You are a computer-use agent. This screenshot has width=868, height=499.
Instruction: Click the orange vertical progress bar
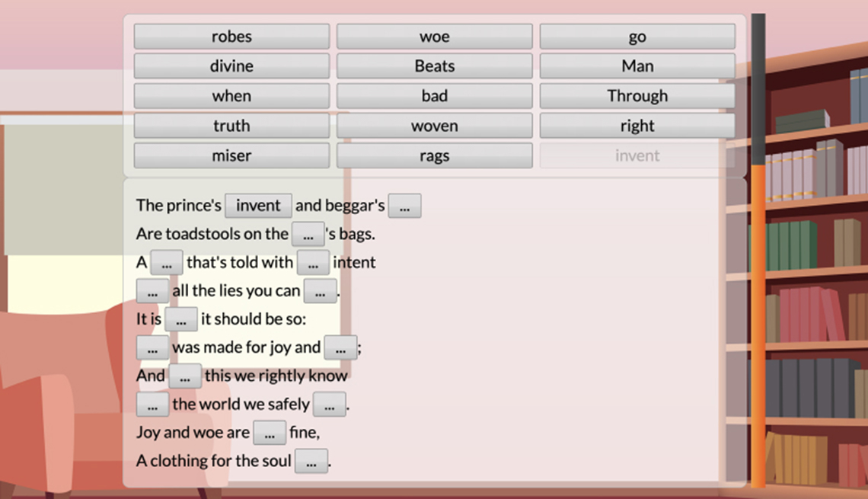pyautogui.click(x=758, y=320)
